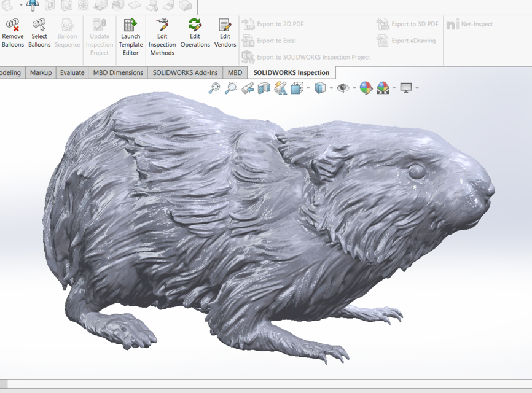Open the Apply Scene dropdown arrow
The width and height of the screenshot is (532, 393).
point(393,88)
